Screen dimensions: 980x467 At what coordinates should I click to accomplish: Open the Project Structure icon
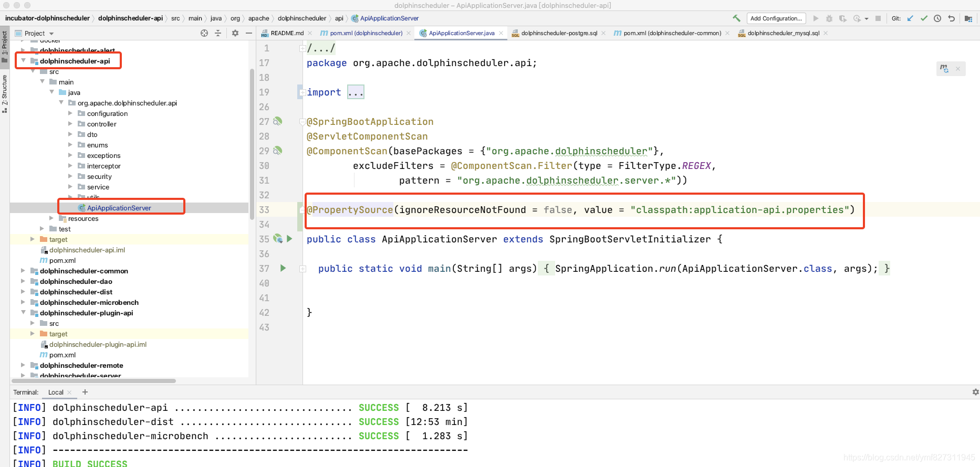968,18
